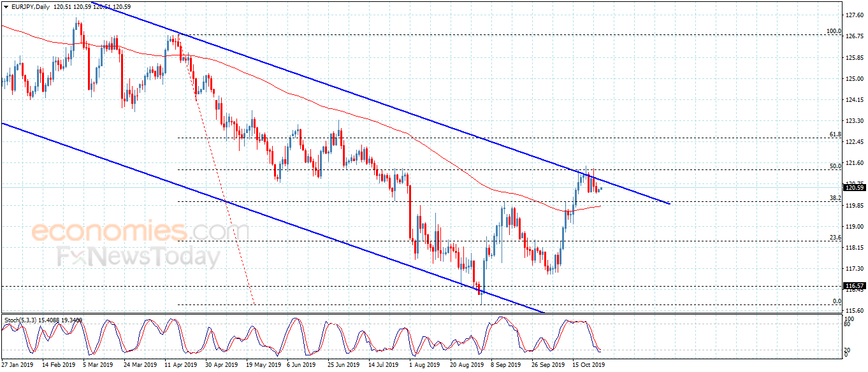Click the 1 Aug 2019 date label

pos(425,366)
